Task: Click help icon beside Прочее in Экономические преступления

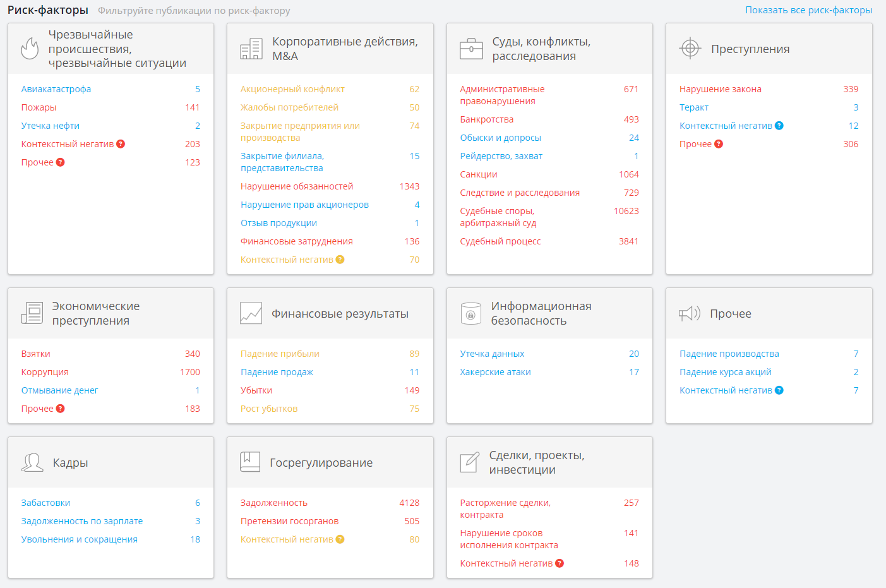Action: pyautogui.click(x=61, y=409)
